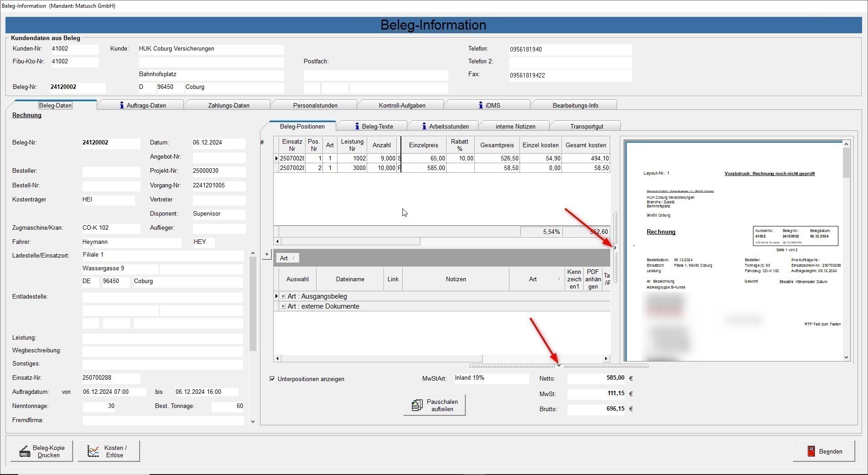Image resolution: width=868 pixels, height=475 pixels.
Task: Collapse preview panel with right splitter arrow
Action: click(615, 248)
